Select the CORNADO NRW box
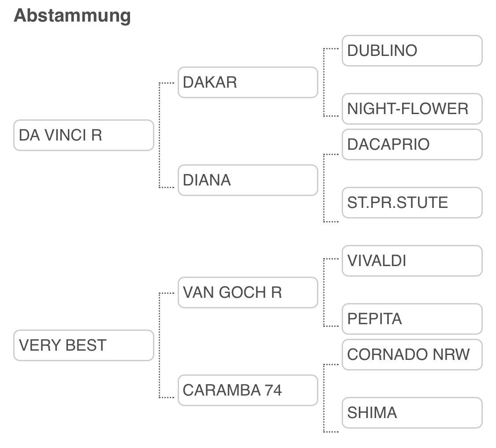 tap(412, 355)
